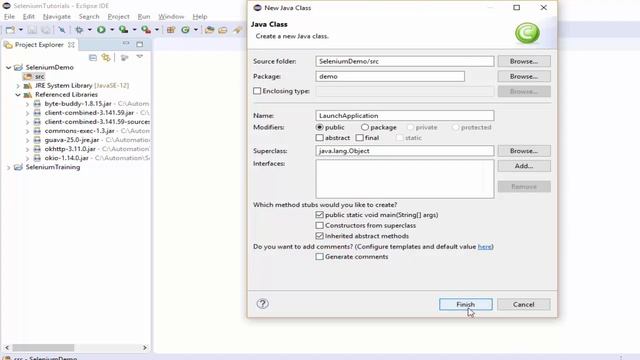Open the Project Explorer View Menu

[140, 57]
